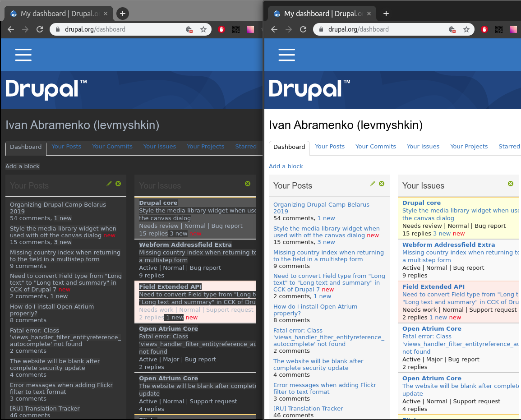Remove the Your Issues block in the right window
This screenshot has width=521, height=420.
tap(511, 184)
